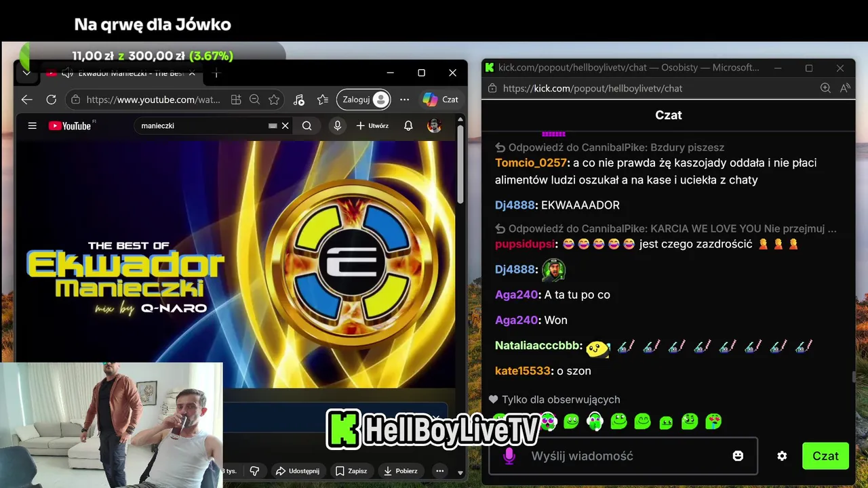Open the tab actions chevron in the YouTube window
868x488 pixels.
(26, 73)
